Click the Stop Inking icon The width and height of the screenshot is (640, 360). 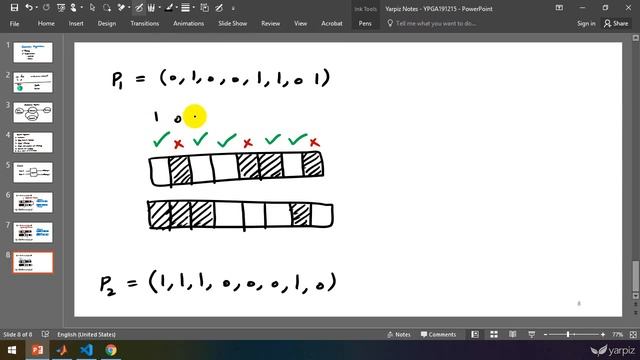[x=219, y=8]
